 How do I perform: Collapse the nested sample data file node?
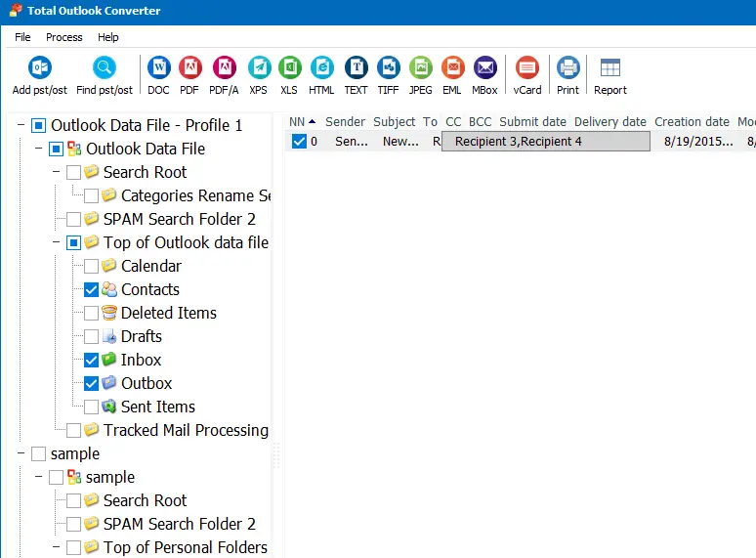pos(38,477)
